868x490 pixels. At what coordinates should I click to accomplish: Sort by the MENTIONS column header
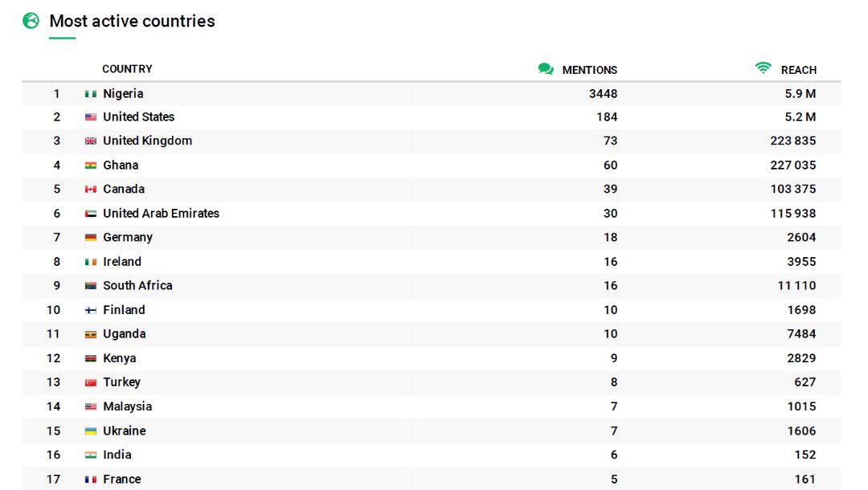coord(589,70)
